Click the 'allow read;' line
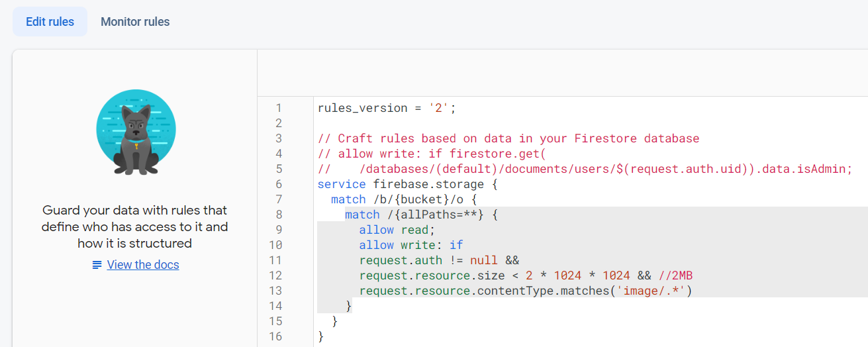Image resolution: width=868 pixels, height=347 pixels. point(397,230)
